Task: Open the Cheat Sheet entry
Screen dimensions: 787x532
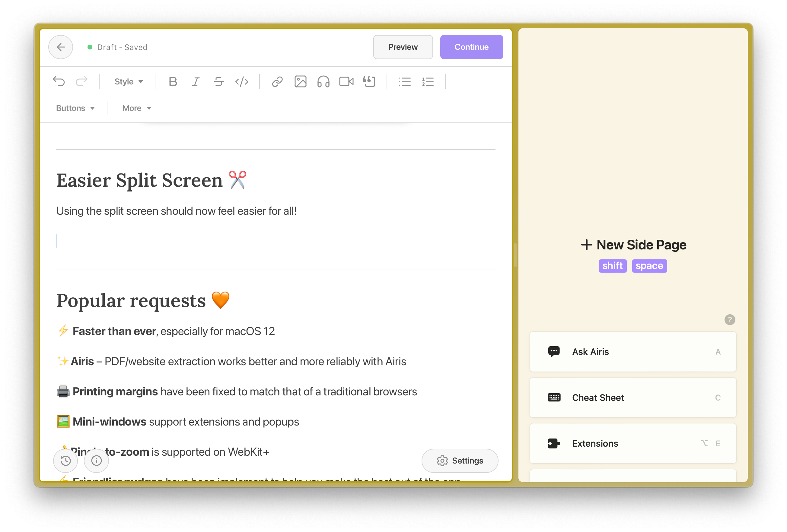Action: (x=632, y=398)
